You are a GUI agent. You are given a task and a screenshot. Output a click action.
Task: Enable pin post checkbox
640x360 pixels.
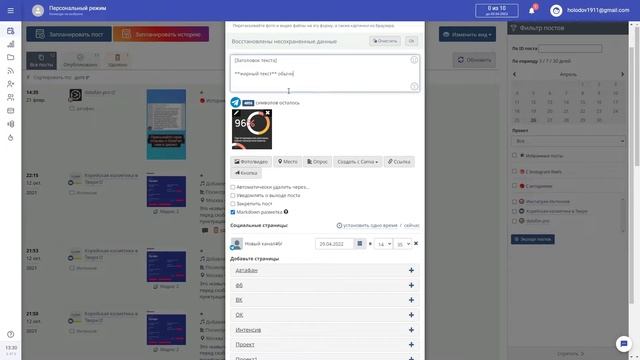(233, 204)
